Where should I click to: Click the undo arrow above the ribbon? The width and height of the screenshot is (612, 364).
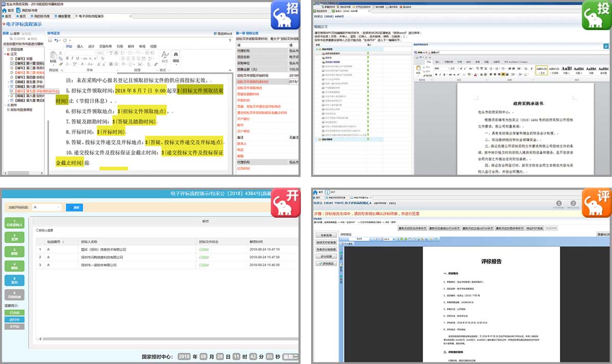[56, 40]
